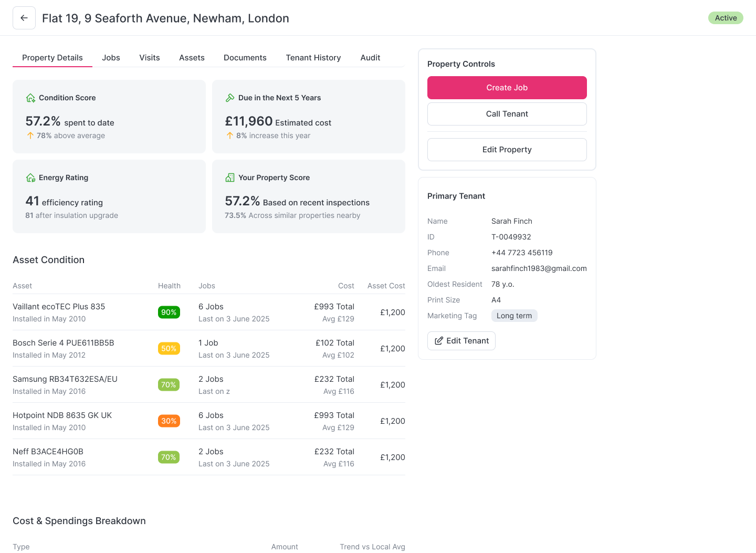Click the Energy Rating house icon
Image resolution: width=756 pixels, height=553 pixels.
(30, 178)
